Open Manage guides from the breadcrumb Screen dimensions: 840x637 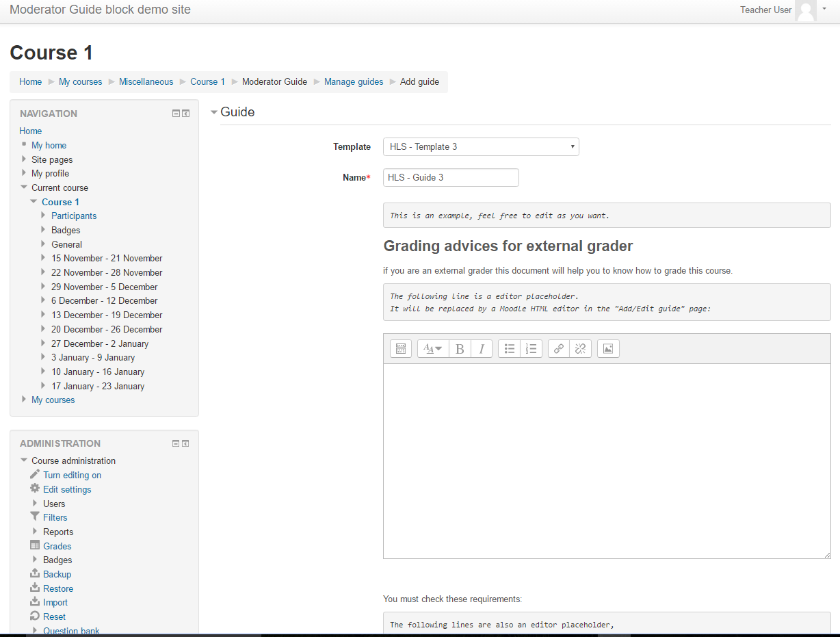(354, 81)
